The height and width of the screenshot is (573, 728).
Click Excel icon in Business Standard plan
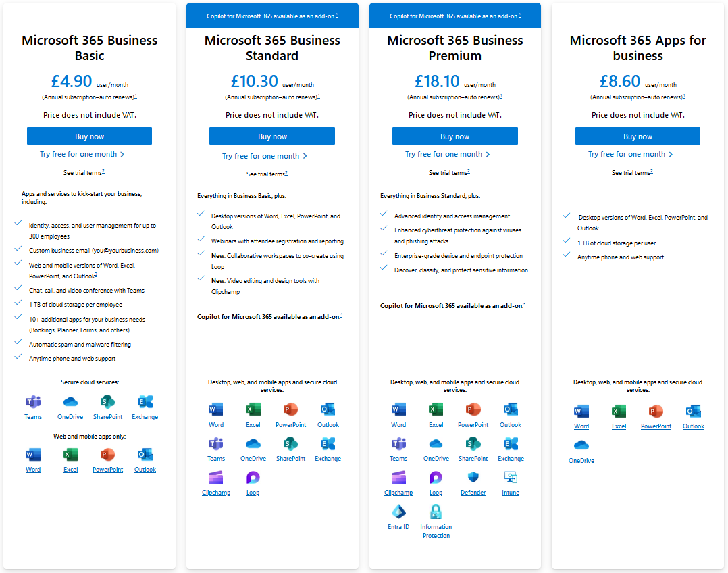point(253,409)
